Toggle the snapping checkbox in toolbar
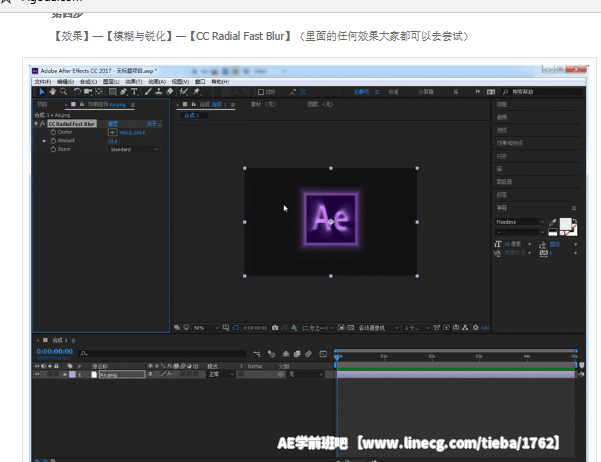Image resolution: width=601 pixels, height=462 pixels. (261, 92)
